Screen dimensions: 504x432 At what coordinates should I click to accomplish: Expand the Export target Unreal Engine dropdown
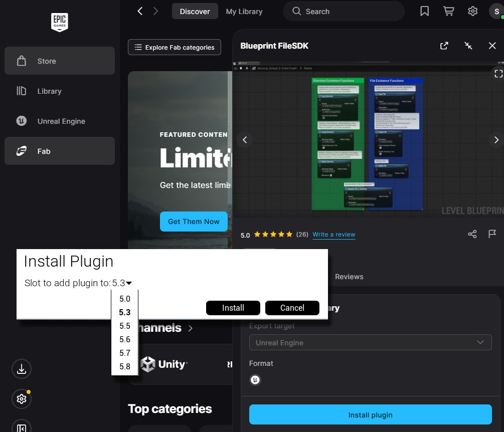click(x=370, y=342)
